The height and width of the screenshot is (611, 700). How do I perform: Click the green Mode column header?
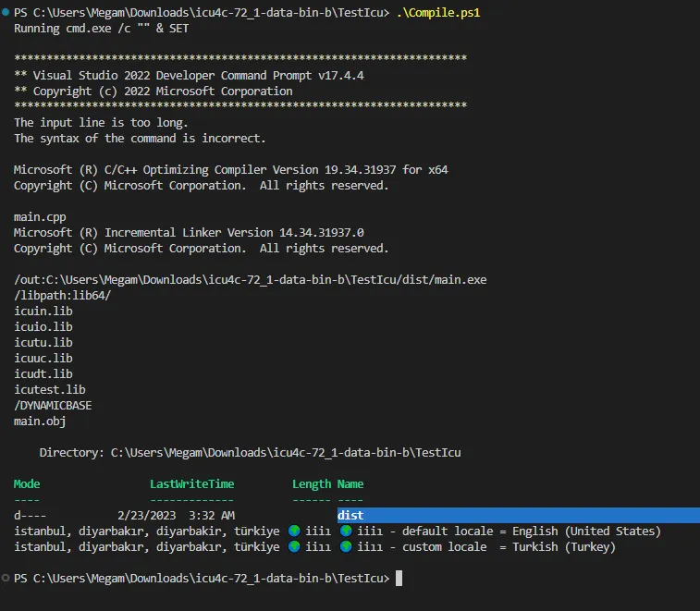click(27, 483)
